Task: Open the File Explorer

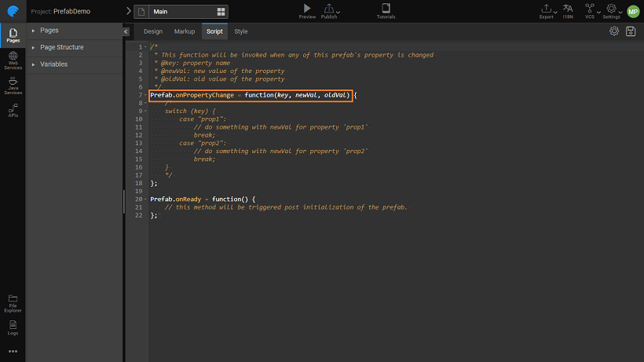Action: [13, 303]
